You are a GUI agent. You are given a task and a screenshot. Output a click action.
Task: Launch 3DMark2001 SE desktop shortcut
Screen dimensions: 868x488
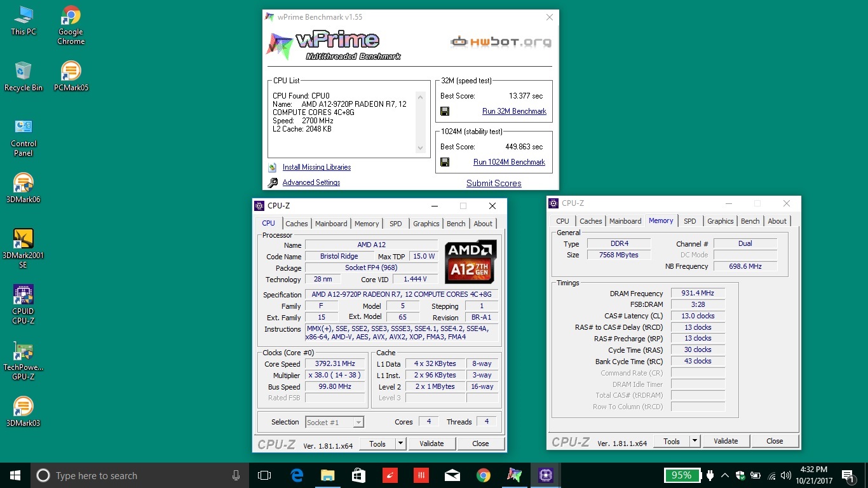[24, 248]
